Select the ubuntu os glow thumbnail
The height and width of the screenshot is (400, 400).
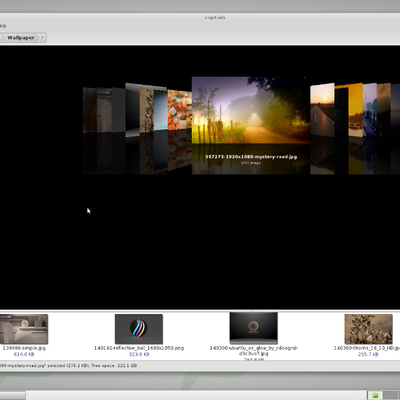coord(253,328)
